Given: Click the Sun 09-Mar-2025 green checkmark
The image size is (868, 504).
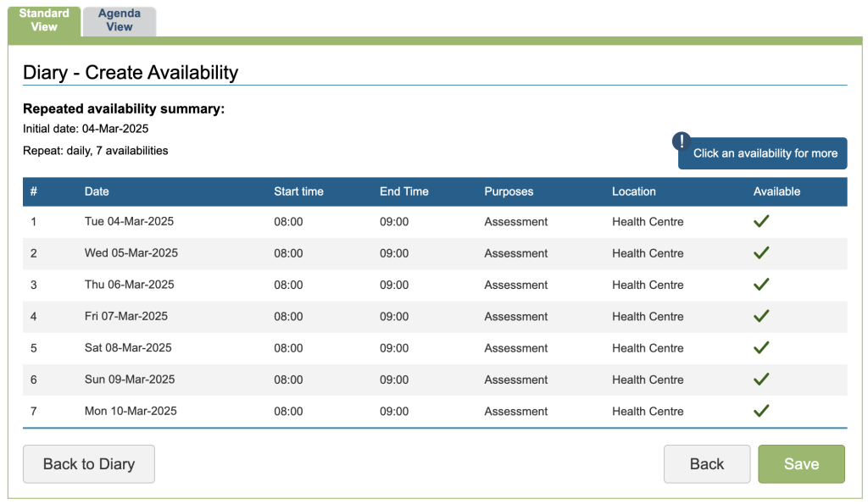Looking at the screenshot, I should click(761, 379).
